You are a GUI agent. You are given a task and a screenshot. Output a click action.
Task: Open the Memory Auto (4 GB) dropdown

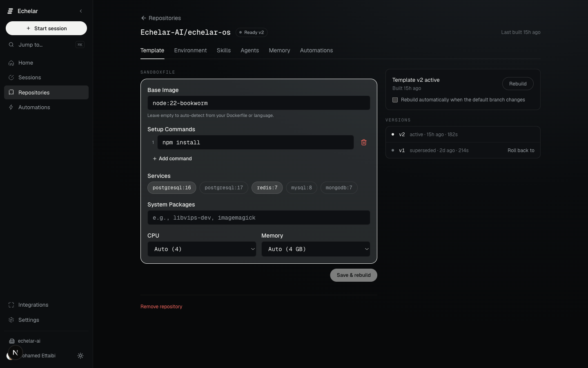[316, 249]
